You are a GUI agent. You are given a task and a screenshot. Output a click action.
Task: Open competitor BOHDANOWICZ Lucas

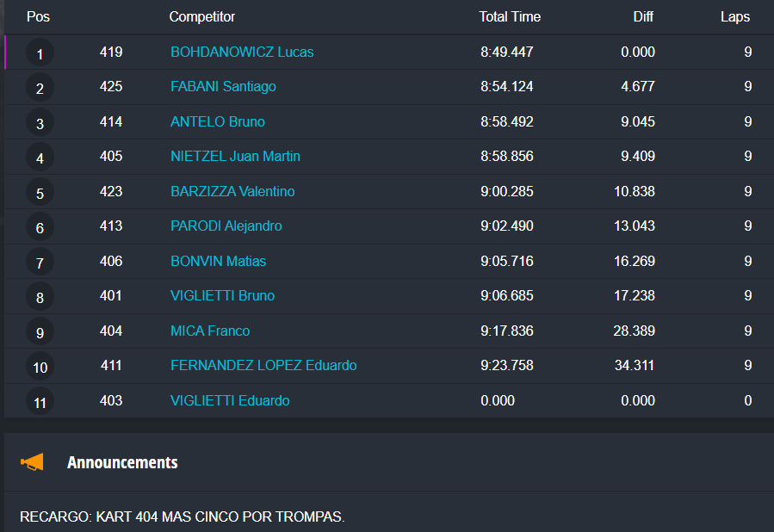242,52
